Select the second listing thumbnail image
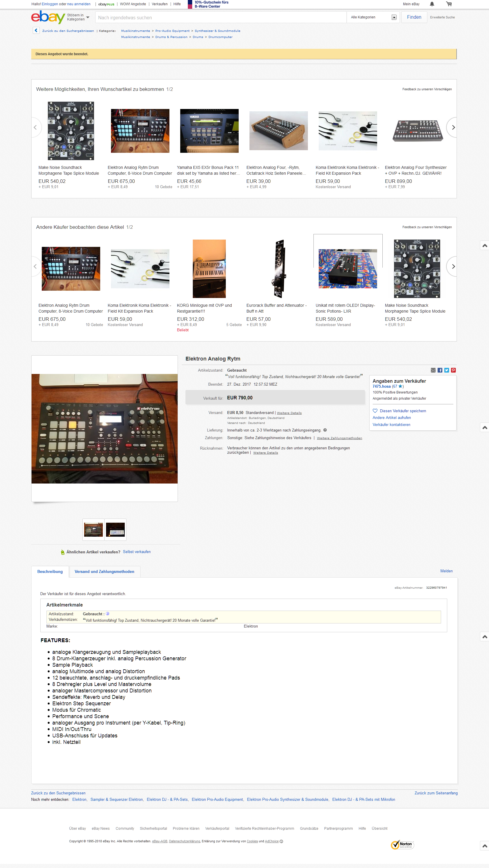 coord(115,530)
